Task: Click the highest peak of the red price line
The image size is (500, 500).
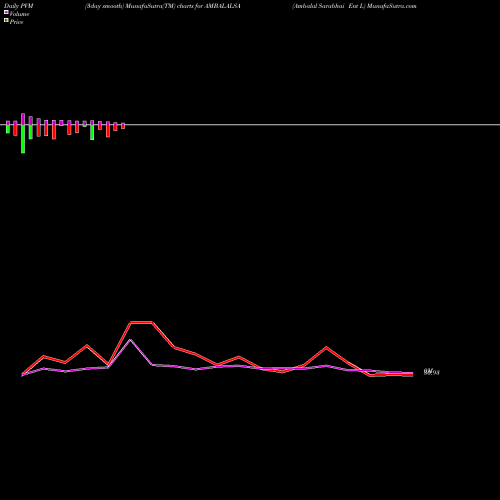Action: [141, 322]
